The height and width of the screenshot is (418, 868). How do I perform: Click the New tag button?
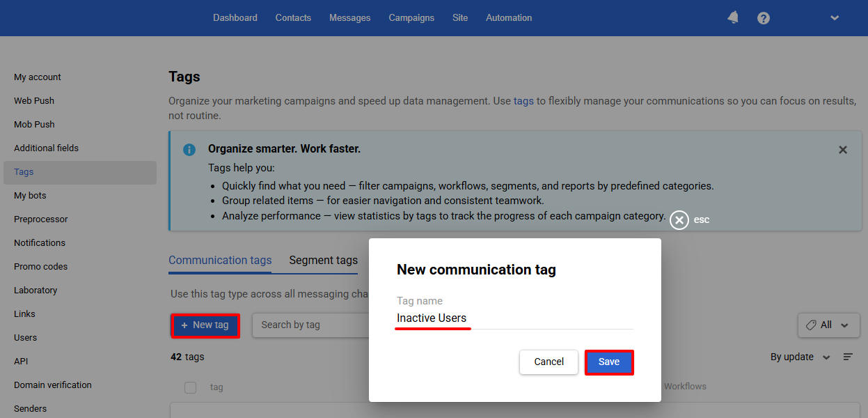click(x=205, y=325)
